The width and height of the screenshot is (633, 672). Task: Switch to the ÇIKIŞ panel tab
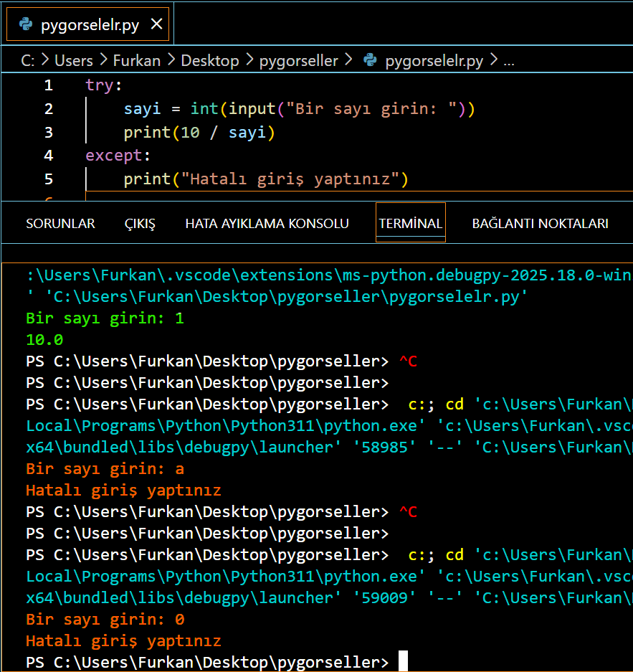[x=140, y=223]
